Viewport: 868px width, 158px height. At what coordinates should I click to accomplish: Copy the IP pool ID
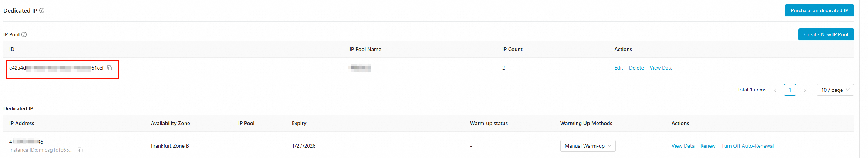109,68
